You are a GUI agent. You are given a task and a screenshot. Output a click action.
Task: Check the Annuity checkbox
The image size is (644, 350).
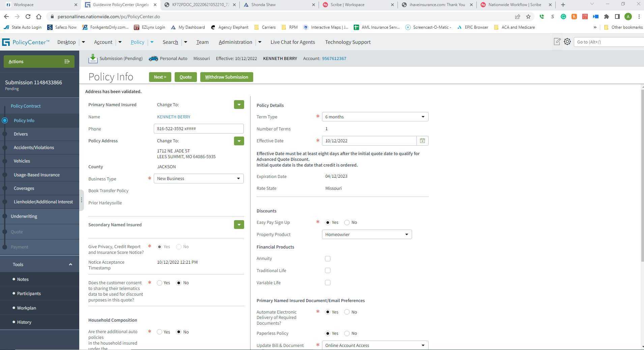(x=327, y=259)
